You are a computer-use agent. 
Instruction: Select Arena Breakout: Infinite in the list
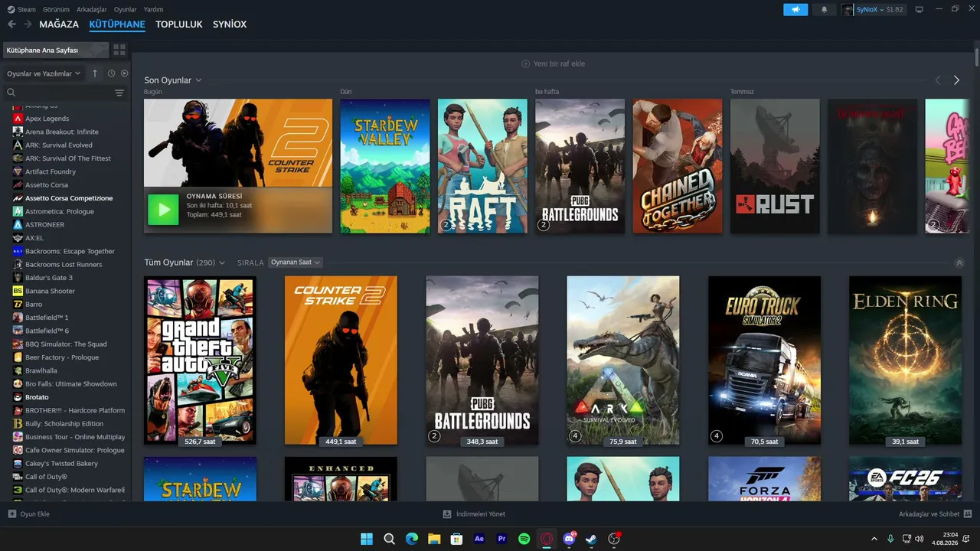(62, 132)
